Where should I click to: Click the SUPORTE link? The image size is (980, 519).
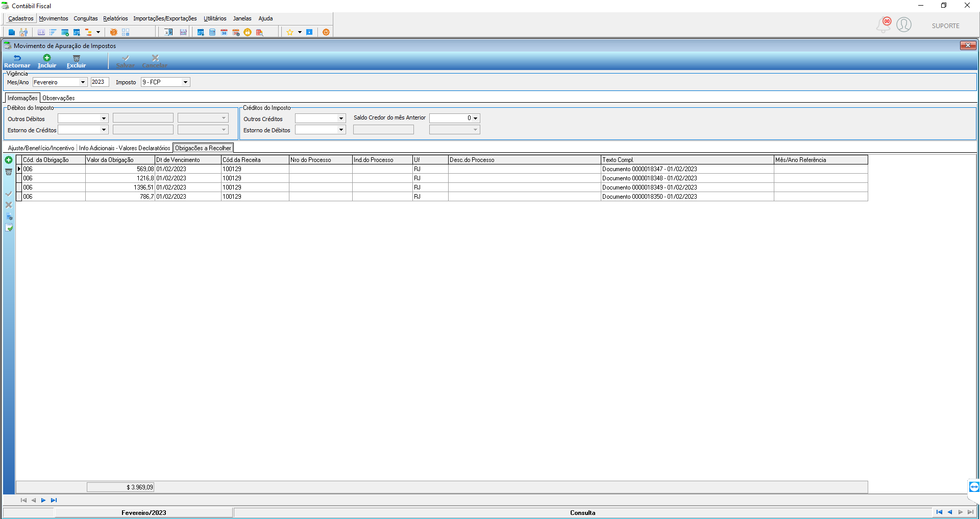pos(945,26)
